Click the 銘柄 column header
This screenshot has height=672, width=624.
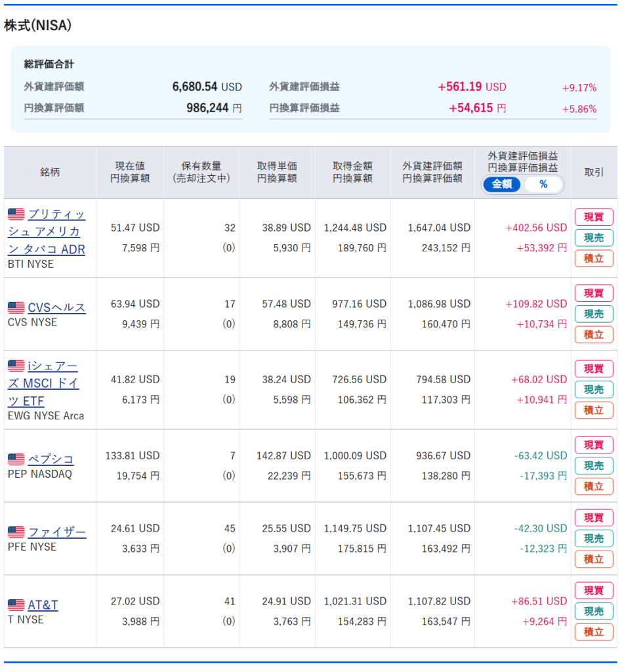pos(50,173)
